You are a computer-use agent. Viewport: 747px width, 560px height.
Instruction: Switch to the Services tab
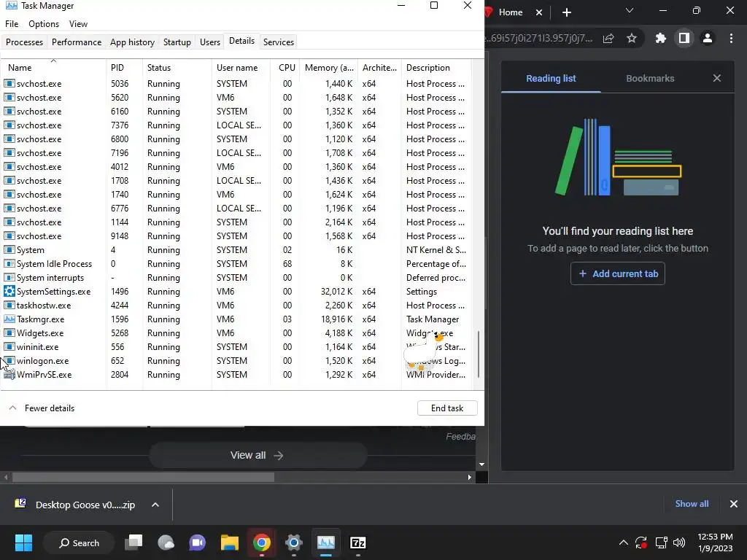[x=279, y=42]
